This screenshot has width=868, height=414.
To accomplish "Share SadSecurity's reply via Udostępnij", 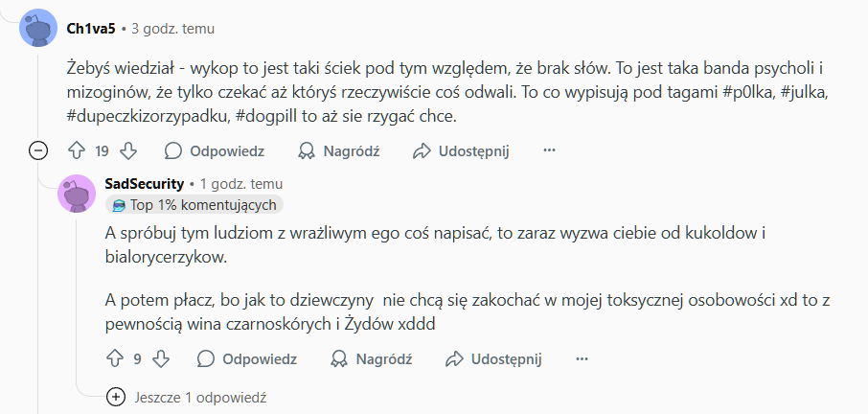I will point(493,358).
